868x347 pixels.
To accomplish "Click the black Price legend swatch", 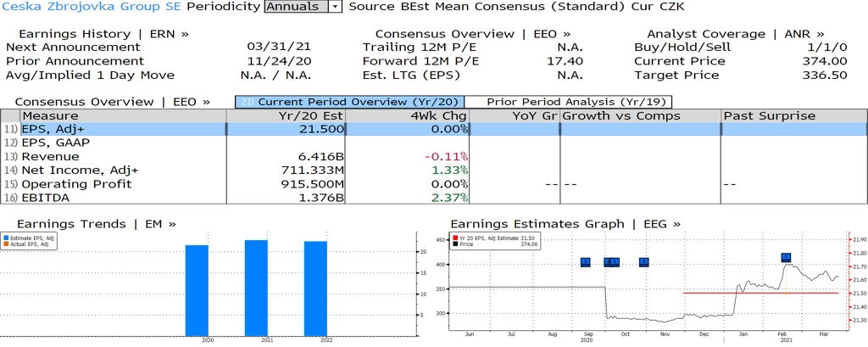I will pos(454,243).
